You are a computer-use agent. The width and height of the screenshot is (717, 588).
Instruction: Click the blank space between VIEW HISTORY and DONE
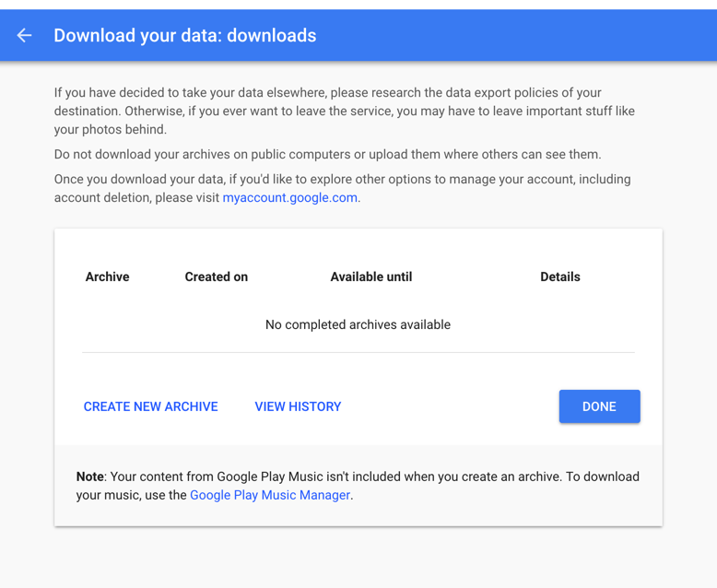(x=451, y=406)
